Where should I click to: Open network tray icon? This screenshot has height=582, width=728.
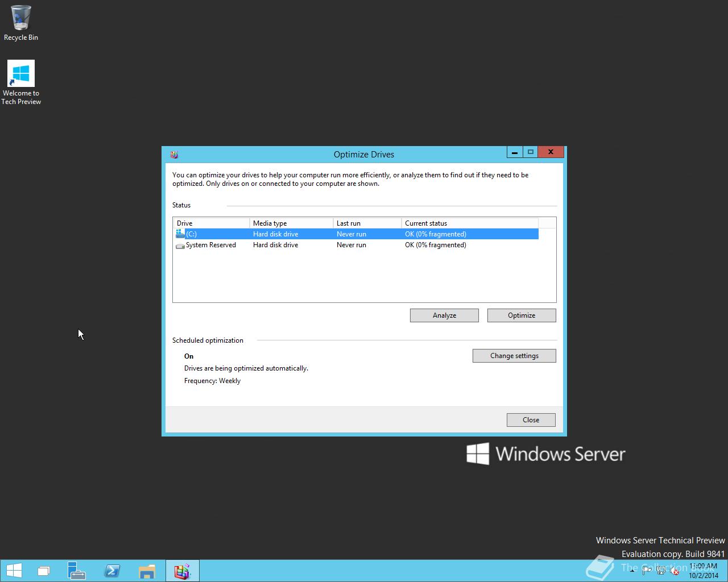tap(661, 571)
